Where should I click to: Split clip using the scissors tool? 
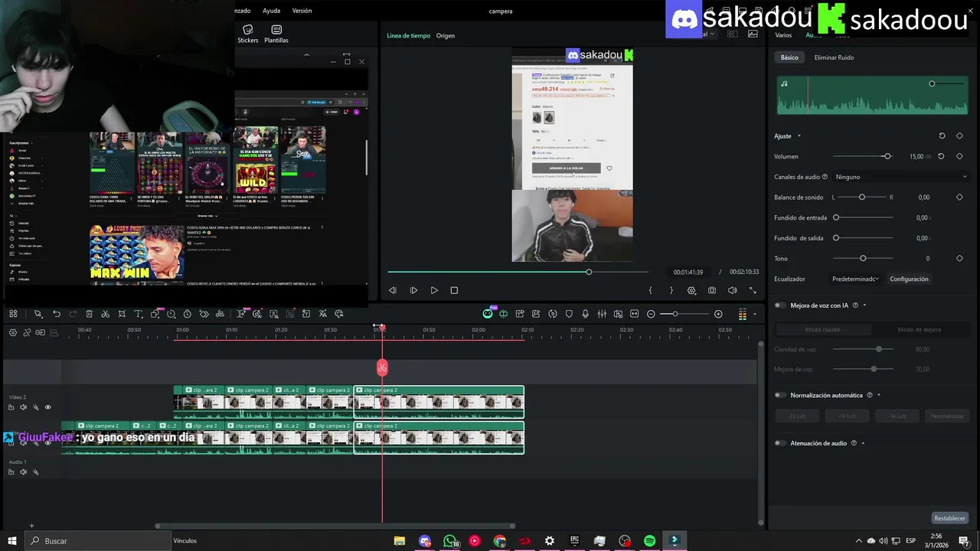coord(105,314)
